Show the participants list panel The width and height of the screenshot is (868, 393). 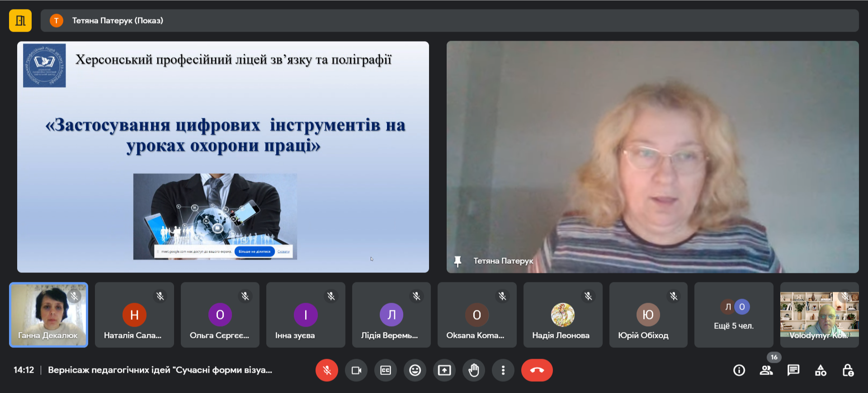(x=766, y=371)
